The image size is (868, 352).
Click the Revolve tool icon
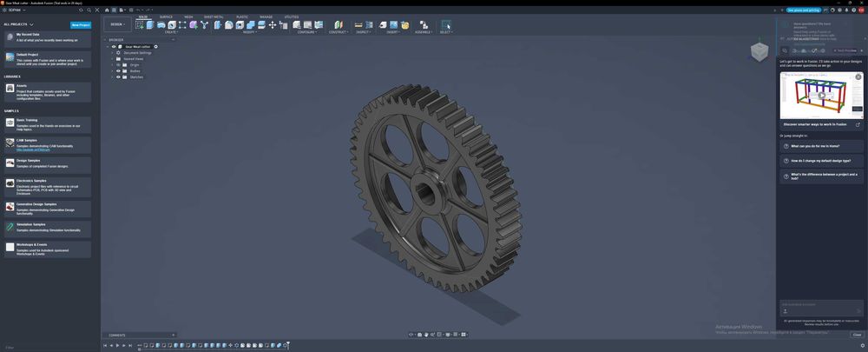(161, 25)
